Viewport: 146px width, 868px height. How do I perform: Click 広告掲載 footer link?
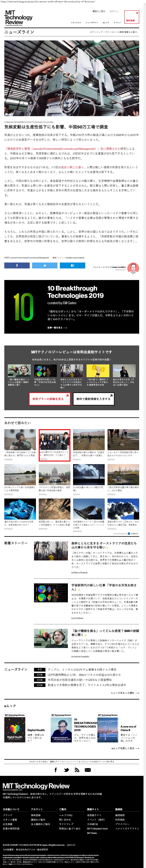tap(7, 824)
